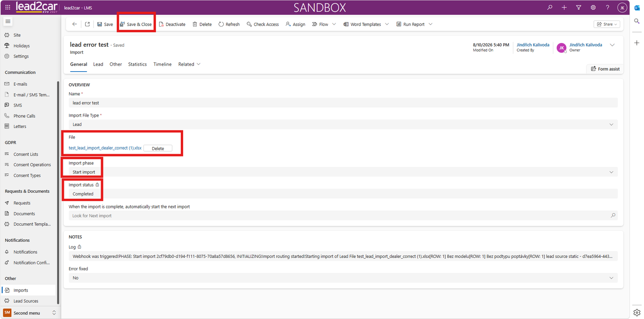Open the advanced filter funnel icon
Screen dimensions: 644x319
click(579, 7)
